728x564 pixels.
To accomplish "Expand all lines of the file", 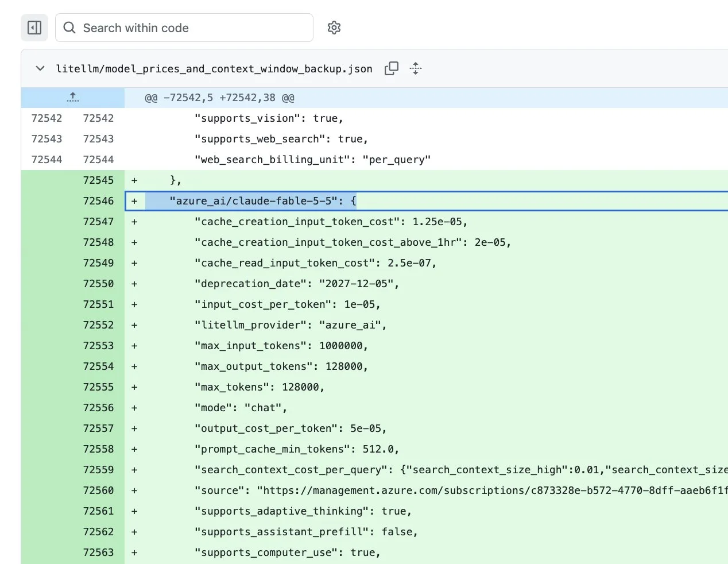I will coord(416,68).
